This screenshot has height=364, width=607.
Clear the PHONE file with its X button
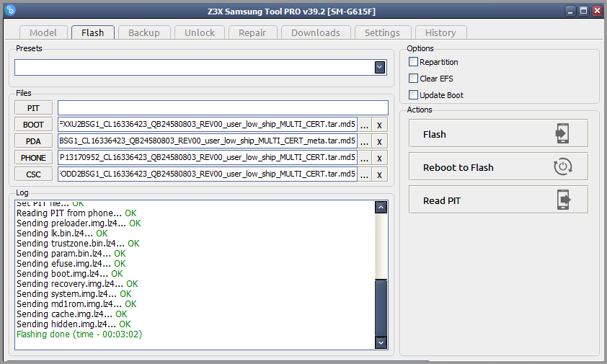(379, 159)
